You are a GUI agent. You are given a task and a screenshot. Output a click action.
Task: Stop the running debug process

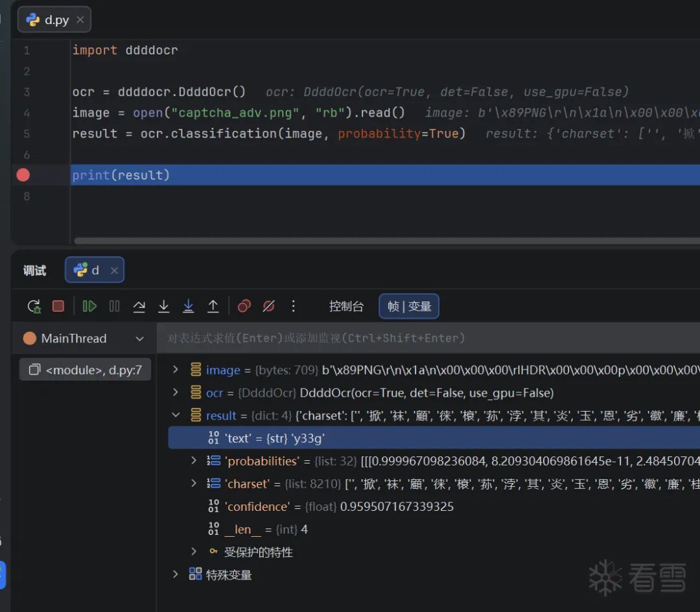tap(58, 307)
